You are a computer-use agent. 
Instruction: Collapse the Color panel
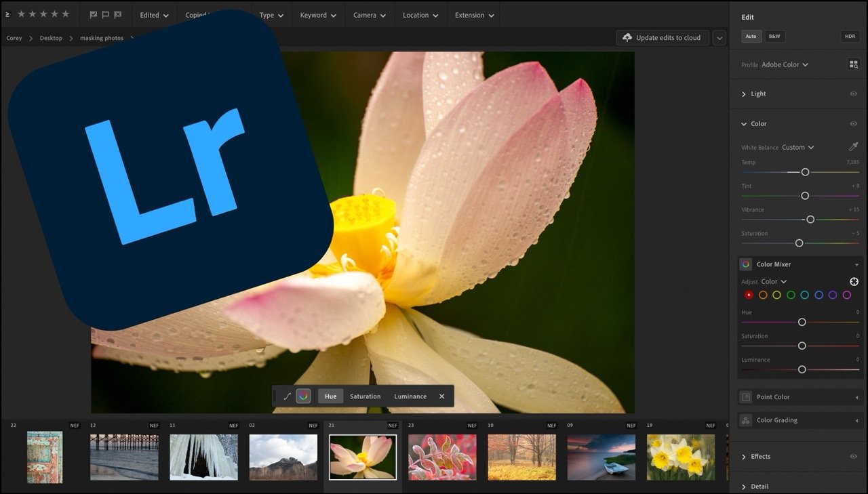pyautogui.click(x=743, y=123)
